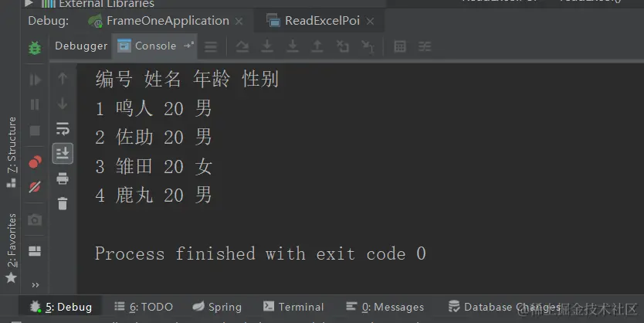644x323 pixels.
Task: Open Console tab pin arrow dropdown
Action: point(188,45)
